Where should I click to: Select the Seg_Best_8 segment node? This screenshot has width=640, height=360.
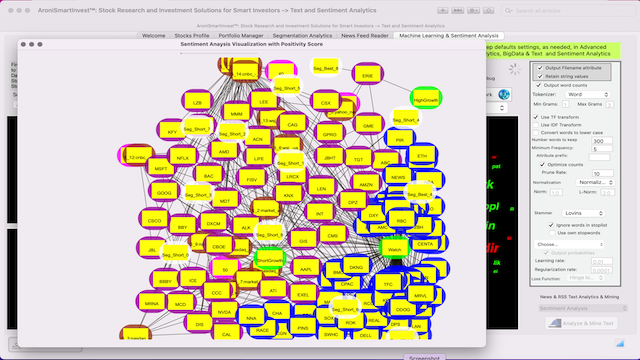point(326,68)
